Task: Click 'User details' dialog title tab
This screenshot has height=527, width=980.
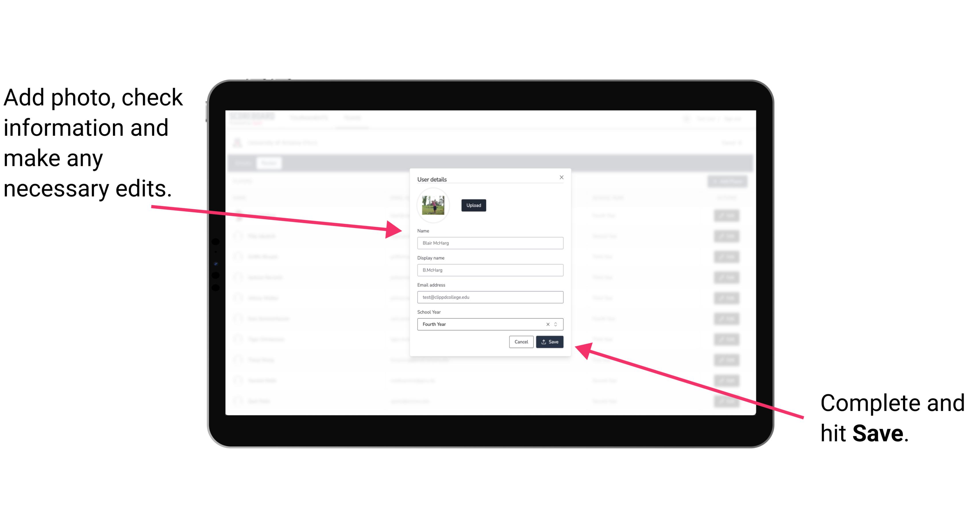Action: pyautogui.click(x=432, y=179)
